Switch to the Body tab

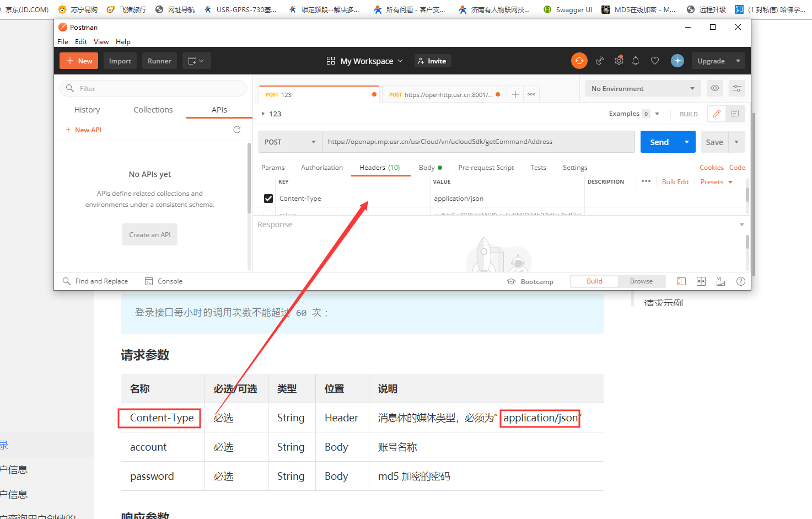(427, 168)
